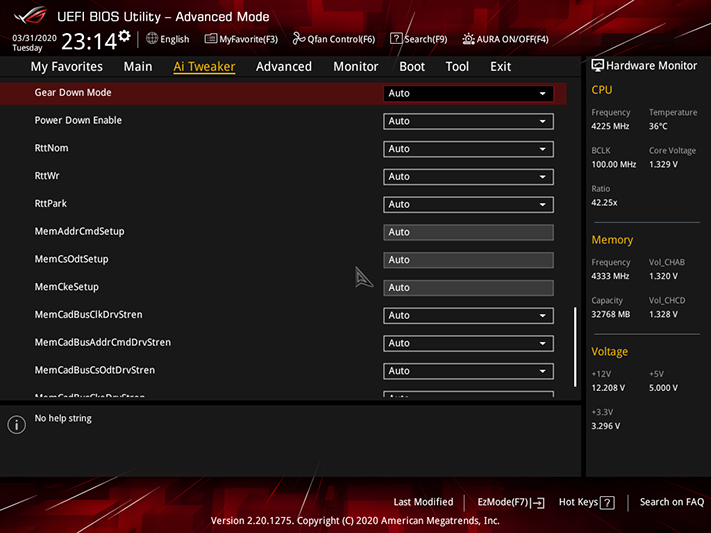
Task: Select the Ai Tweaker tab
Action: coord(204,67)
